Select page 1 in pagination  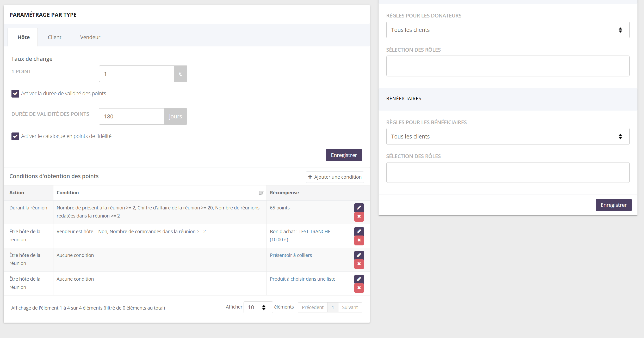[x=333, y=307]
